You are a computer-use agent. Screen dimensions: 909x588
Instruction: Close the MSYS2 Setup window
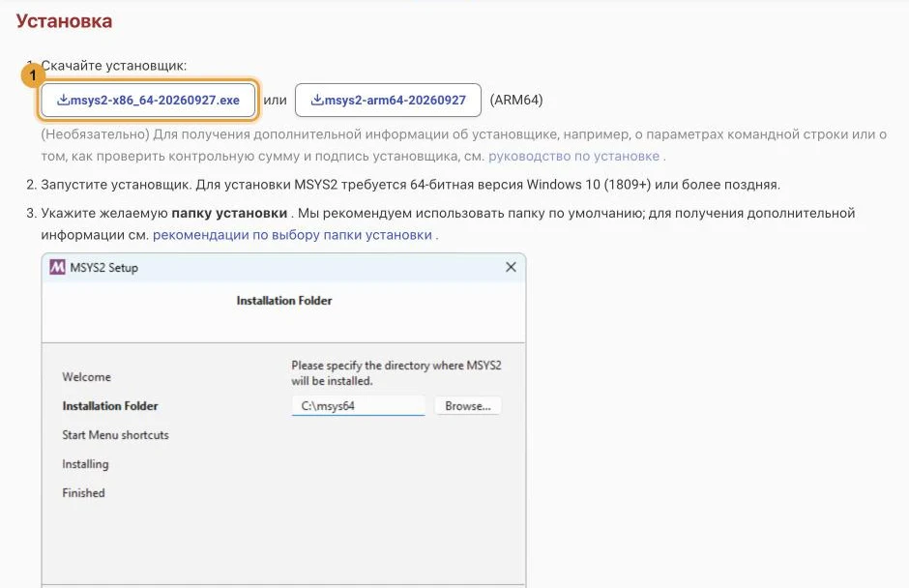click(511, 267)
